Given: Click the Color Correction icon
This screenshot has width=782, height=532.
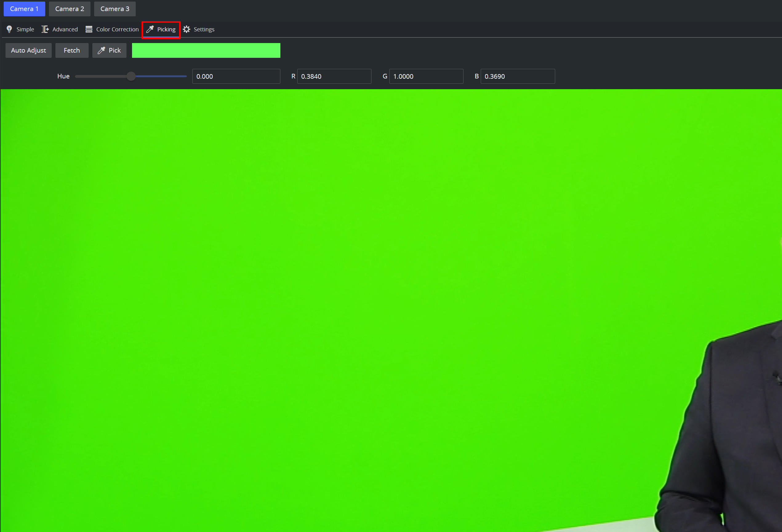Looking at the screenshot, I should point(89,29).
